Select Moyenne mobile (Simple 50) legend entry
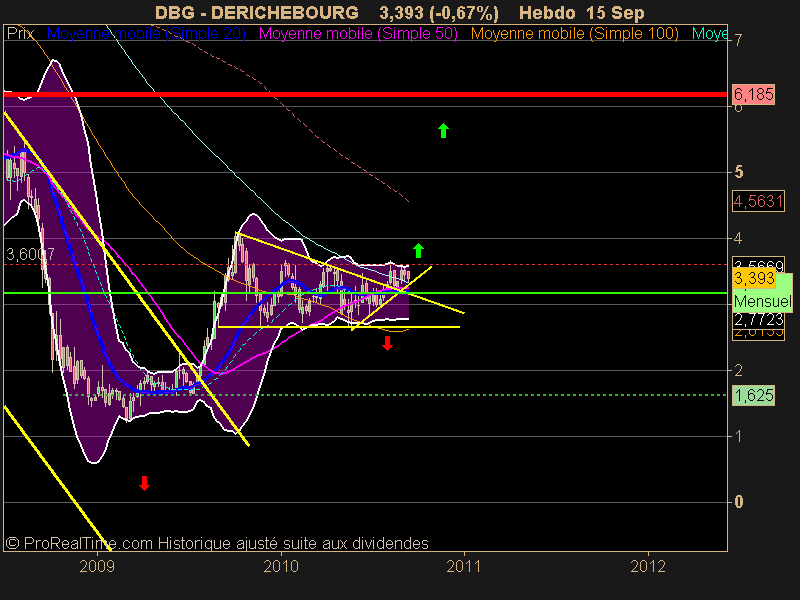800x600 pixels. tap(359, 34)
